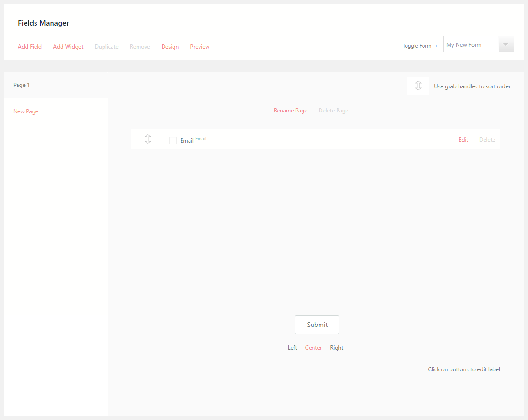Viewport: 528px width, 420px height.
Task: Click Toggle Form next to the form selector
Action: [x=419, y=46]
